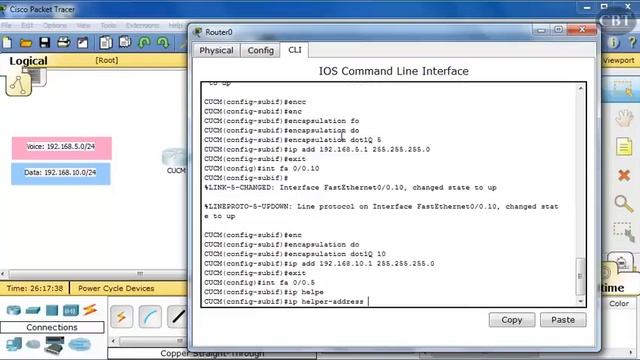
Task: Choose the red X Delete tool
Action: (x=624, y=176)
